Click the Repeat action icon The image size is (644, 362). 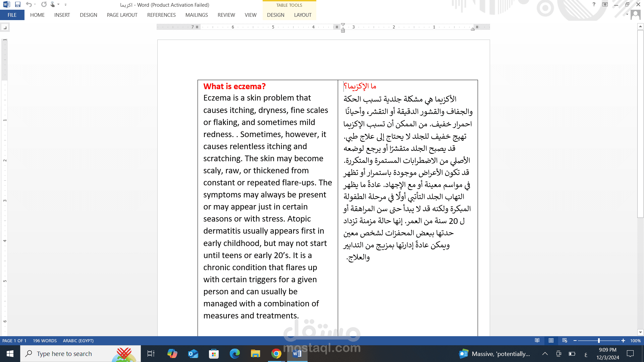44,5
